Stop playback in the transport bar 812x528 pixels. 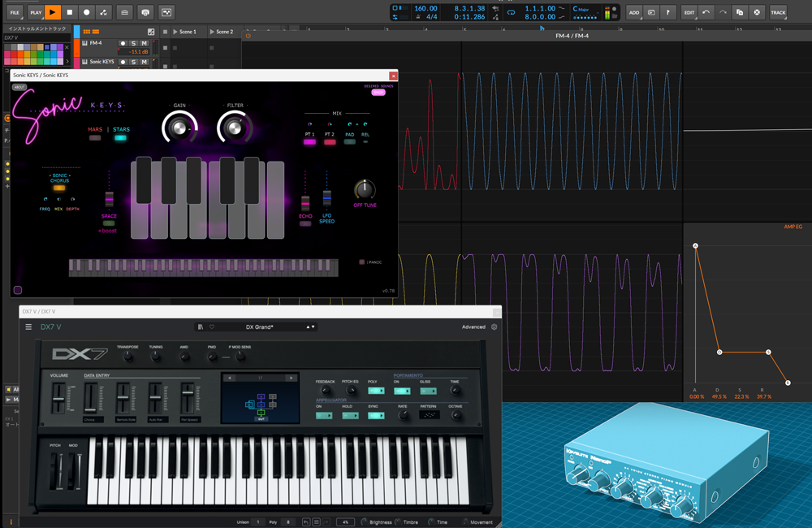[x=69, y=12]
